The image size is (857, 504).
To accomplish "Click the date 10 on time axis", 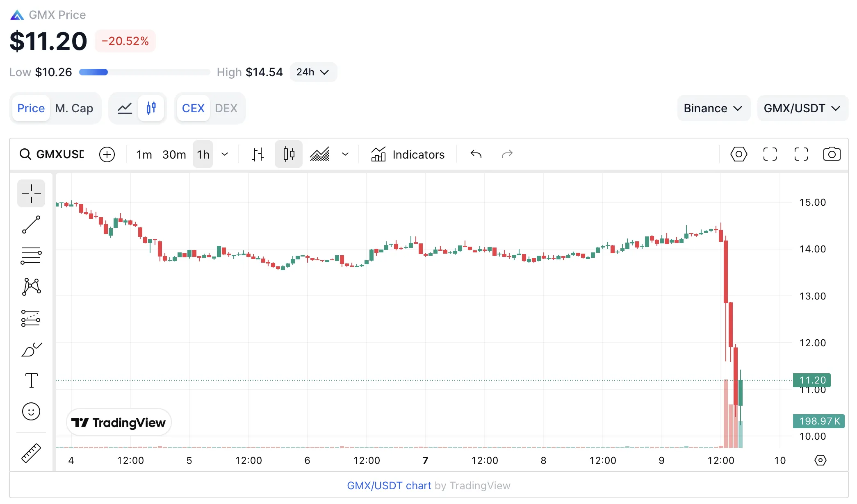I will pos(780,461).
